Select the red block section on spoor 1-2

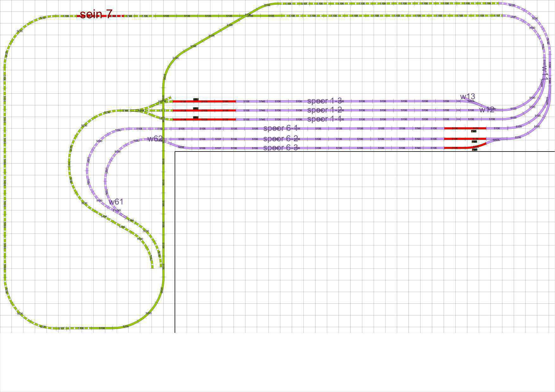pos(204,110)
